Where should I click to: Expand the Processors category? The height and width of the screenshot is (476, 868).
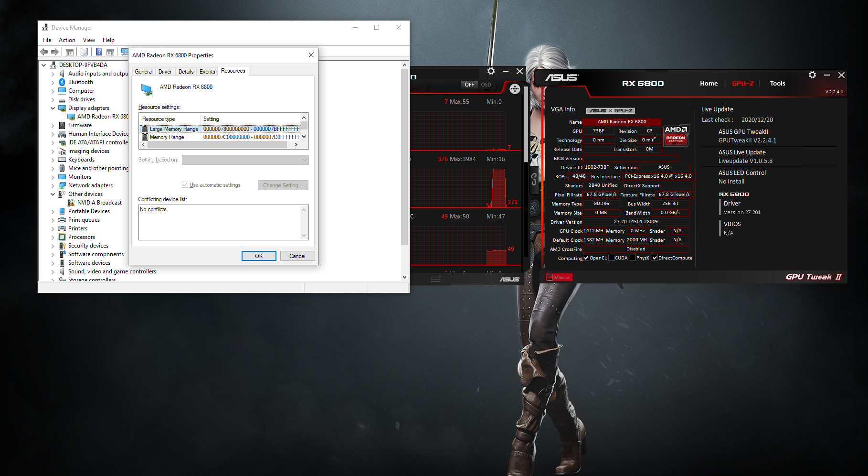(53, 237)
